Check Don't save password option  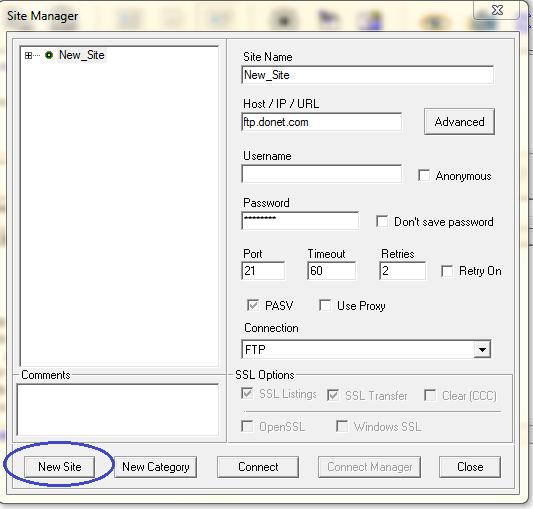(382, 221)
